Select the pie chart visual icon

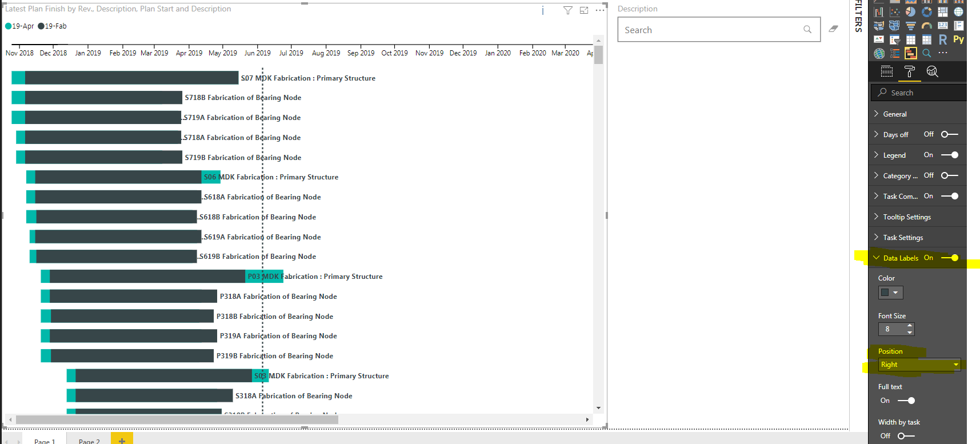click(x=911, y=12)
